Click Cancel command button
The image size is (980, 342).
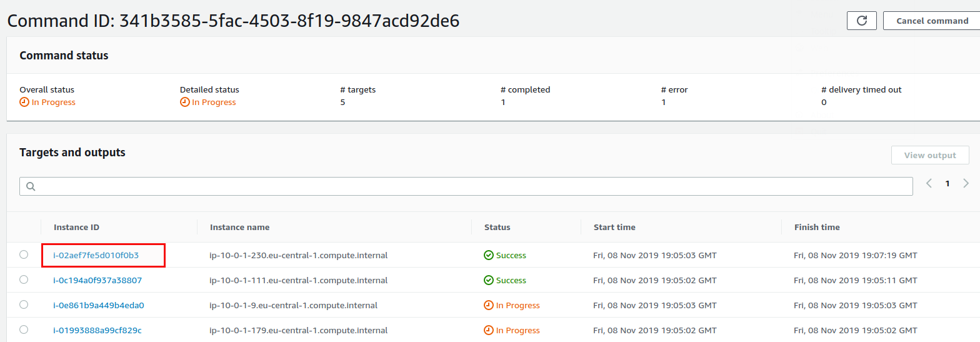pos(932,21)
